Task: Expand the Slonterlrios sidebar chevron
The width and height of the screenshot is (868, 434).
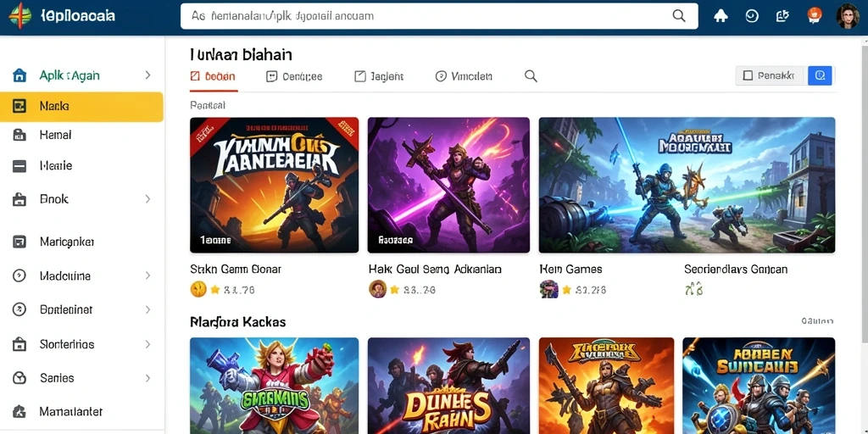Action: pyautogui.click(x=147, y=344)
